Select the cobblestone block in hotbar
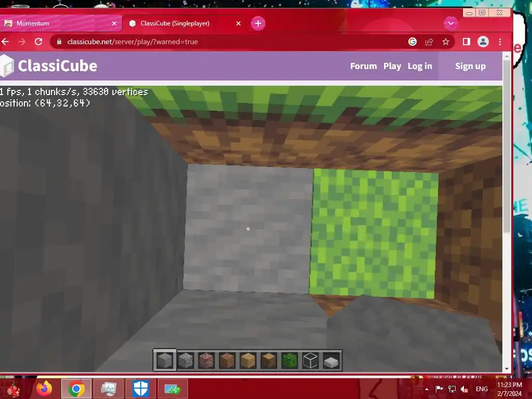 click(185, 361)
